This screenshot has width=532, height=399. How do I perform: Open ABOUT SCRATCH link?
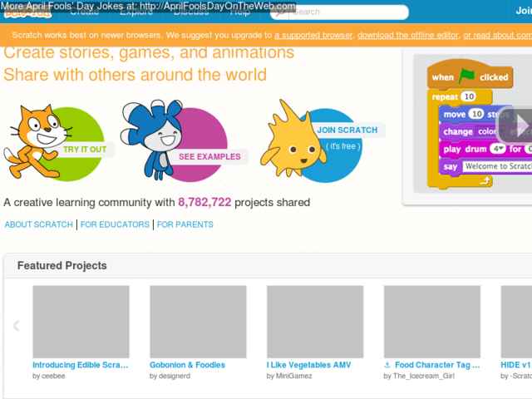39,224
